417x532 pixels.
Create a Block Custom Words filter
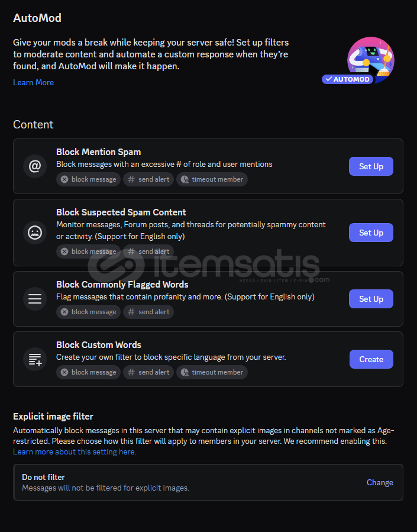pos(371,359)
